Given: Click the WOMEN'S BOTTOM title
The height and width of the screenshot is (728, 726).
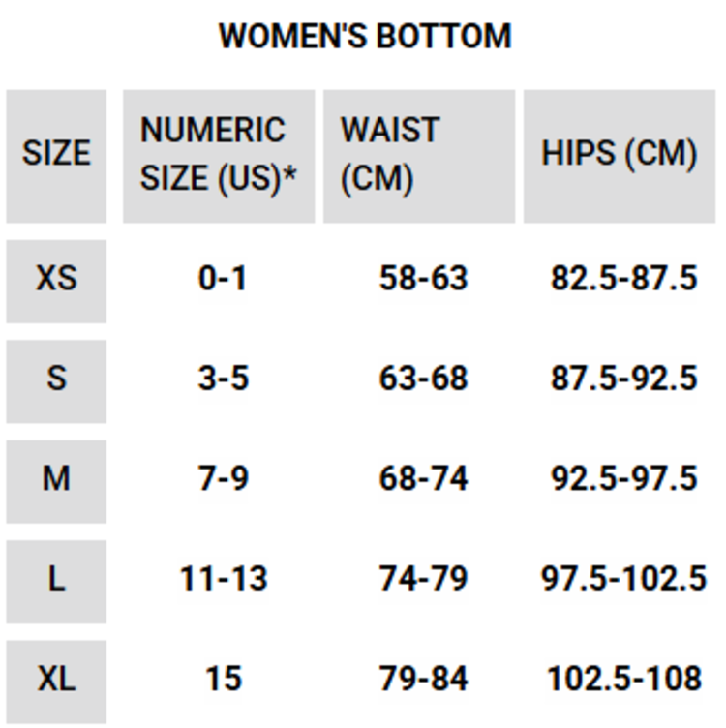Looking at the screenshot, I should [x=365, y=37].
